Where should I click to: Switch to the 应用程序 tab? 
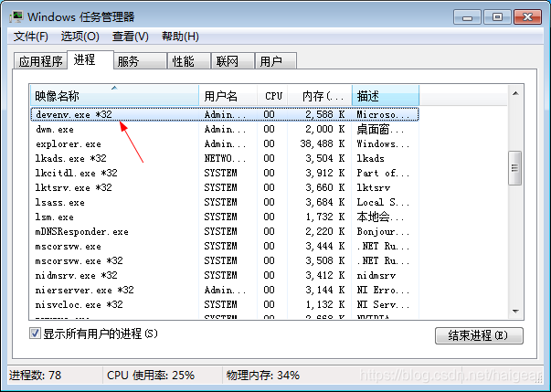(40, 61)
